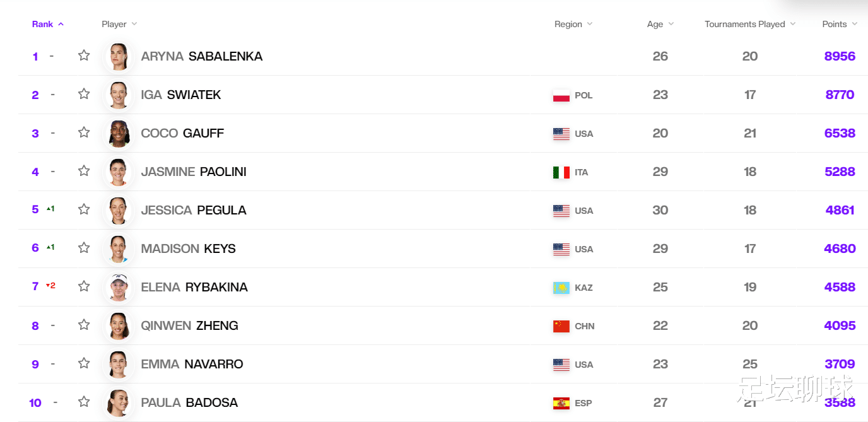Toggle the favorite star for Iga Swiatek
The width and height of the screenshot is (868, 422).
(x=84, y=94)
